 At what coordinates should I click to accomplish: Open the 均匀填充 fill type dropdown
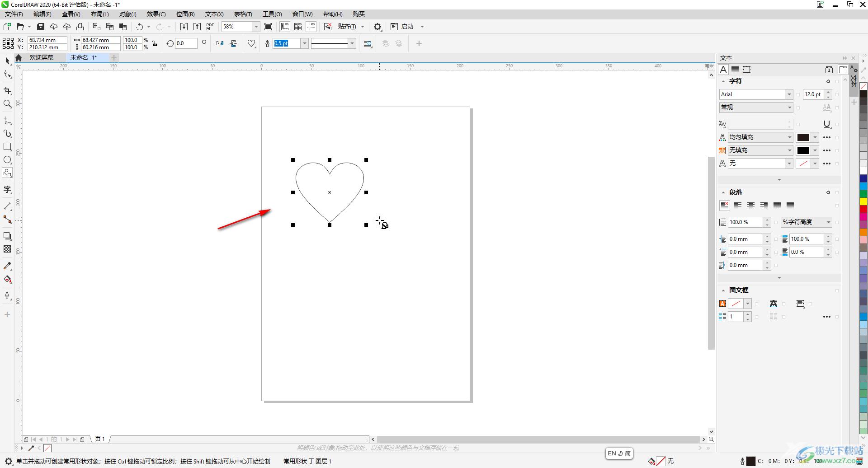pos(789,137)
